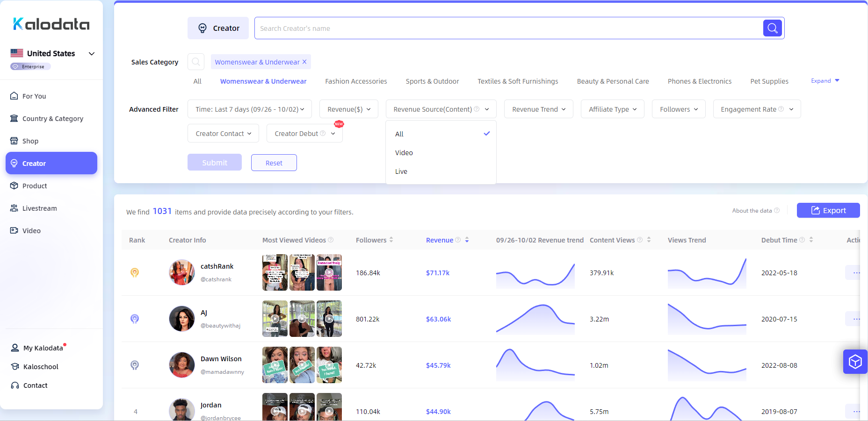Switch to Beauty & Personal Care category
The image size is (868, 421).
pos(613,81)
